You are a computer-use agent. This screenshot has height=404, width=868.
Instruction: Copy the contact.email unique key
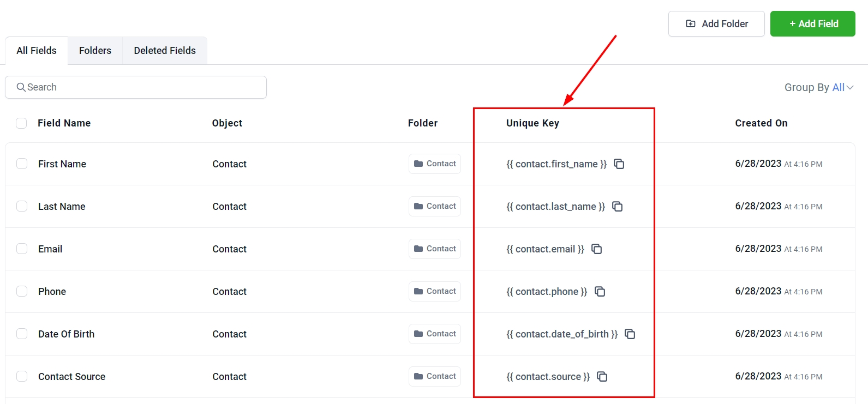tap(596, 249)
